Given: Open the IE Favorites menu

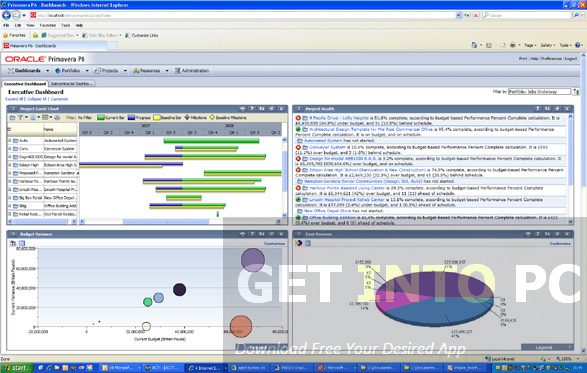Looking at the screenshot, I should tap(48, 25).
